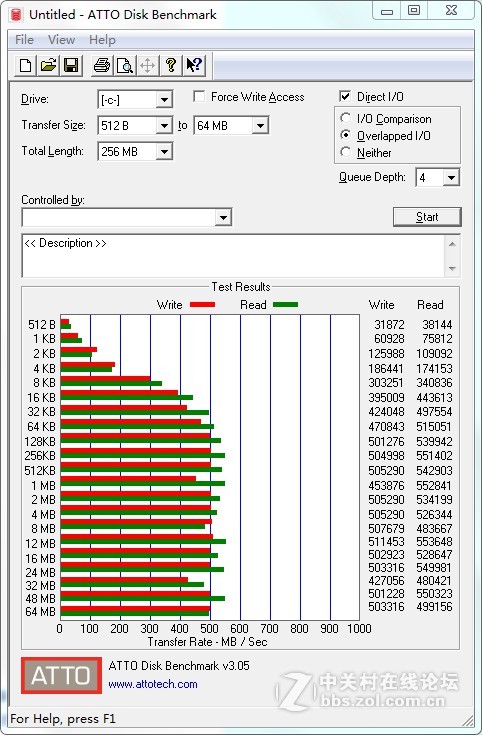Open the Drive dropdown
The width and height of the screenshot is (482, 735).
pos(164,99)
